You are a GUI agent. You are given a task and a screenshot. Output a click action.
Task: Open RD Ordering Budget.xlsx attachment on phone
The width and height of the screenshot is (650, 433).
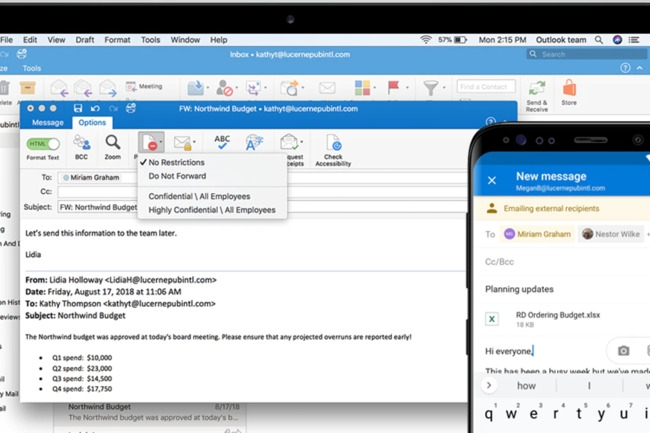point(543,319)
